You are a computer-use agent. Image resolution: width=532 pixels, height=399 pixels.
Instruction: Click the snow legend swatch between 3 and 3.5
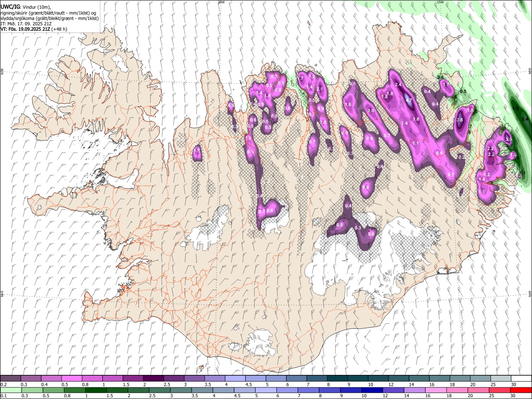(194, 379)
